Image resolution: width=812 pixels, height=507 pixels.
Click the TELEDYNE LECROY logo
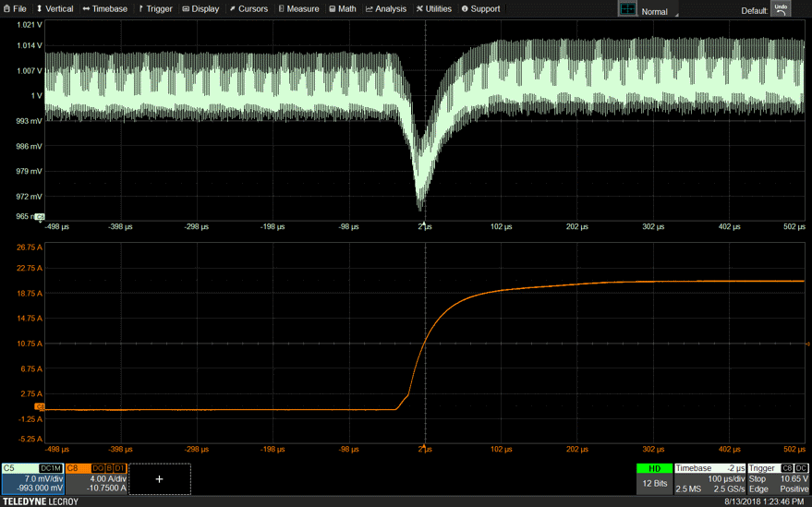pos(40,501)
